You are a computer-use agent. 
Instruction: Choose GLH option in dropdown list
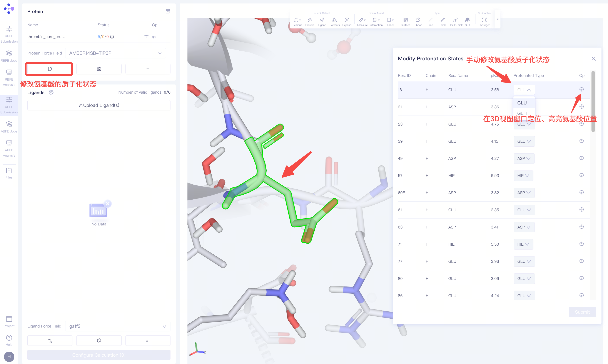(x=522, y=113)
